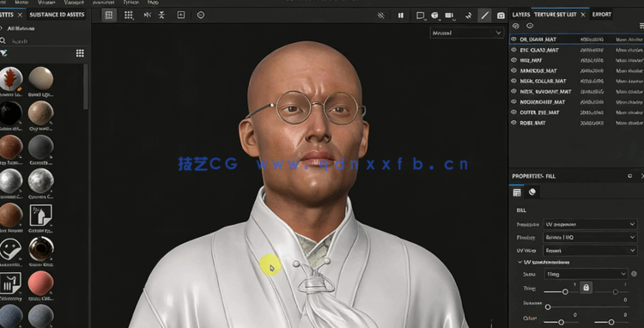Open the Export tab
644x328 pixels.
(x=602, y=15)
